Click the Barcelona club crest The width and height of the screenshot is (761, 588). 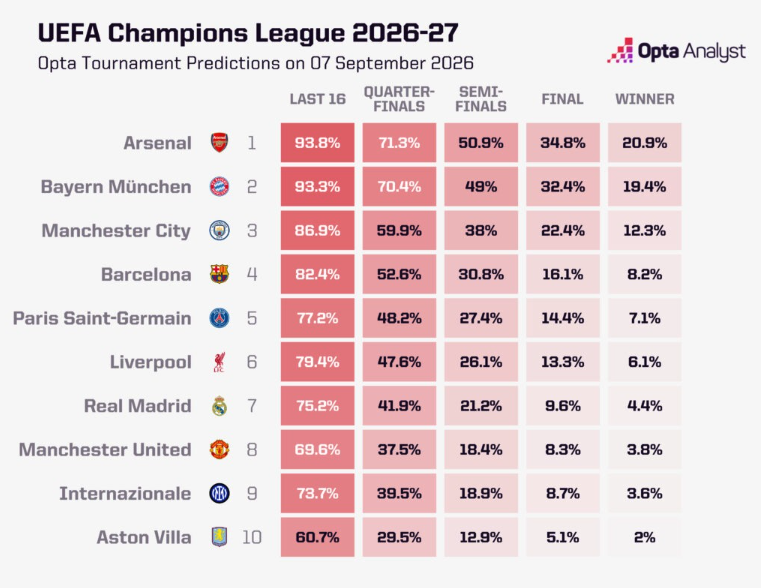[219, 274]
